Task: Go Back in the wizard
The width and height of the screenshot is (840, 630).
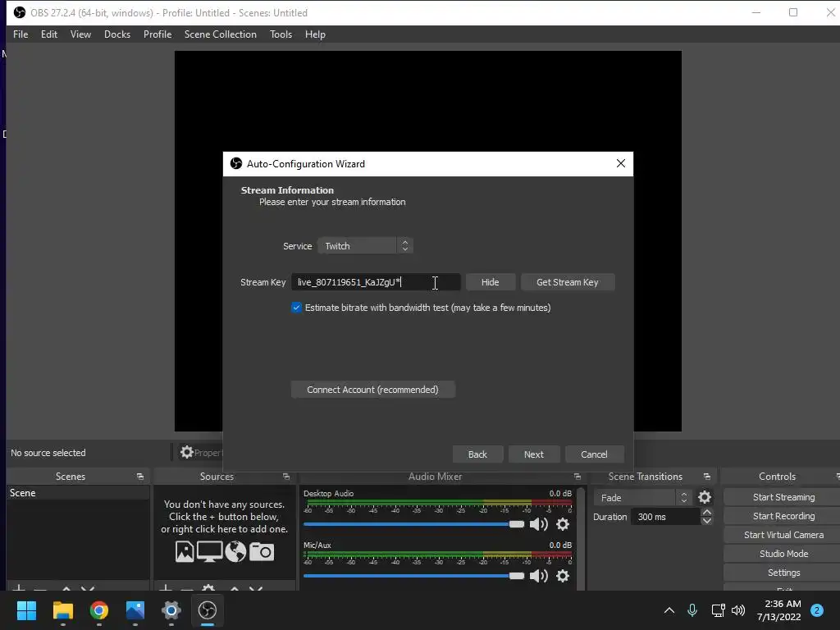Action: tap(477, 454)
